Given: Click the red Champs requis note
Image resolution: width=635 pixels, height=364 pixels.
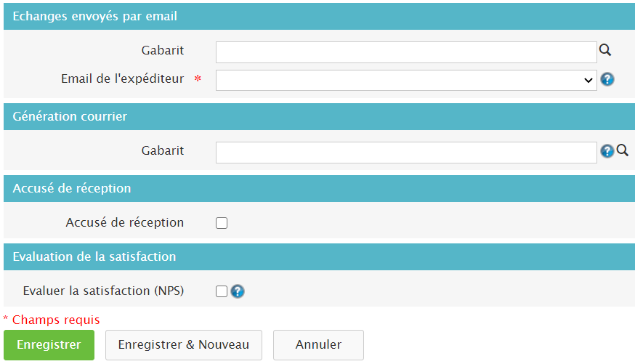Looking at the screenshot, I should tap(52, 320).
